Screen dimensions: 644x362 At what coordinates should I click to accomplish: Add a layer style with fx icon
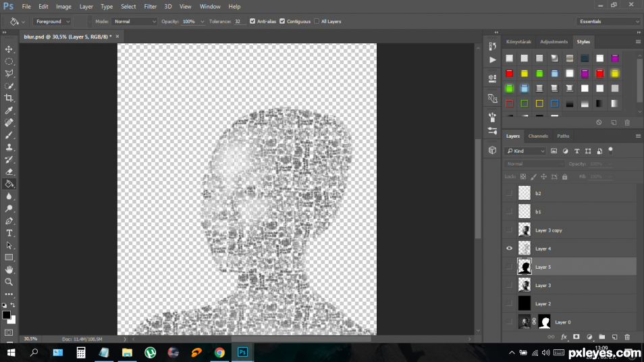564,337
